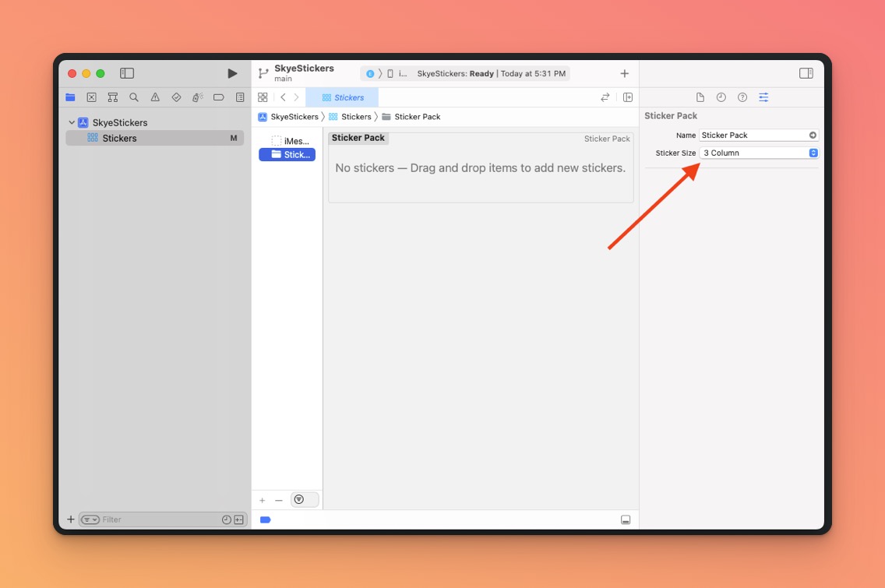The width and height of the screenshot is (885, 588).
Task: Select the Stickers editor tab
Action: (x=343, y=97)
